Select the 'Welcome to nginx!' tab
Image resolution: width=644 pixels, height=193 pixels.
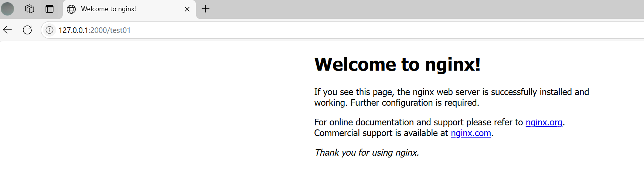129,9
